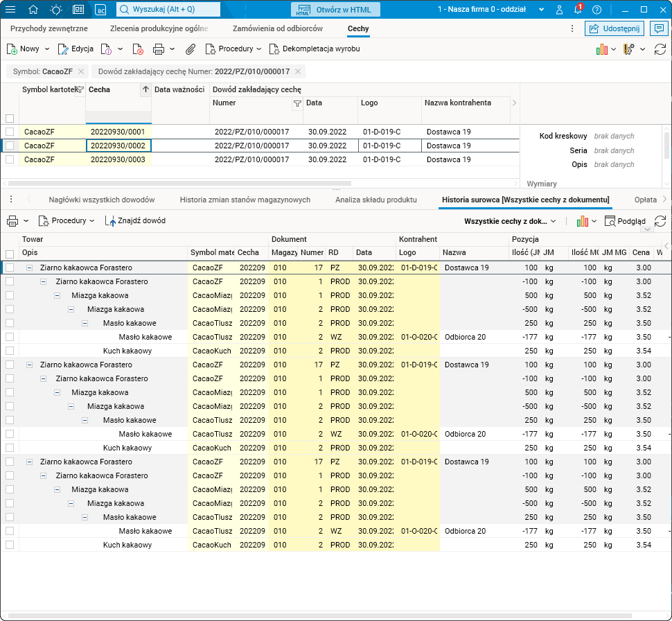Click the paperclip attachments icon
The image size is (672, 621).
pos(190,49)
